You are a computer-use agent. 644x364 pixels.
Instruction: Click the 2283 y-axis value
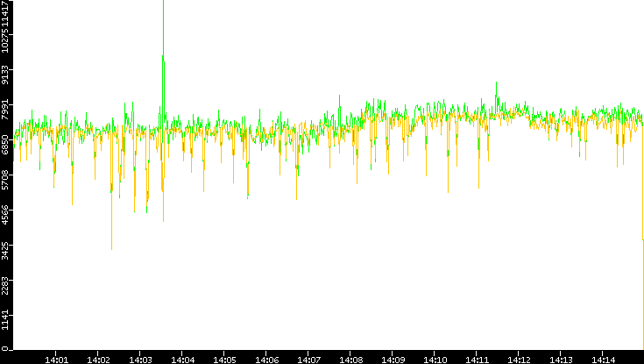[4, 285]
